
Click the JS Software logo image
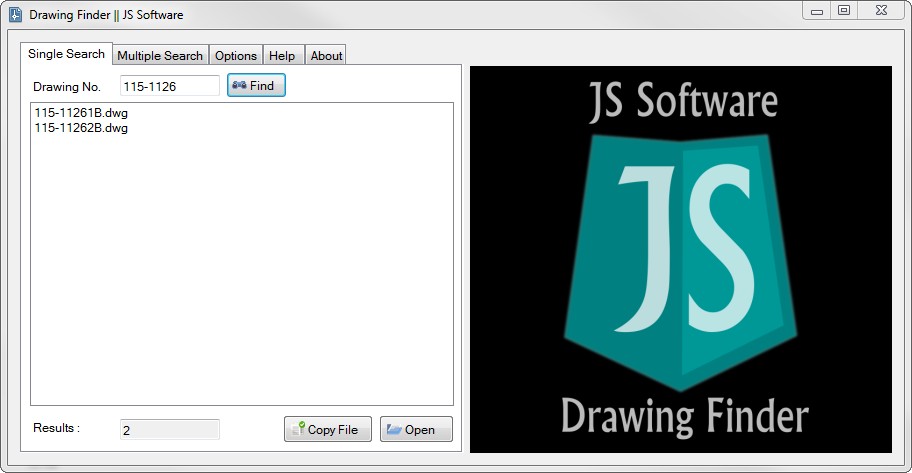(x=681, y=259)
